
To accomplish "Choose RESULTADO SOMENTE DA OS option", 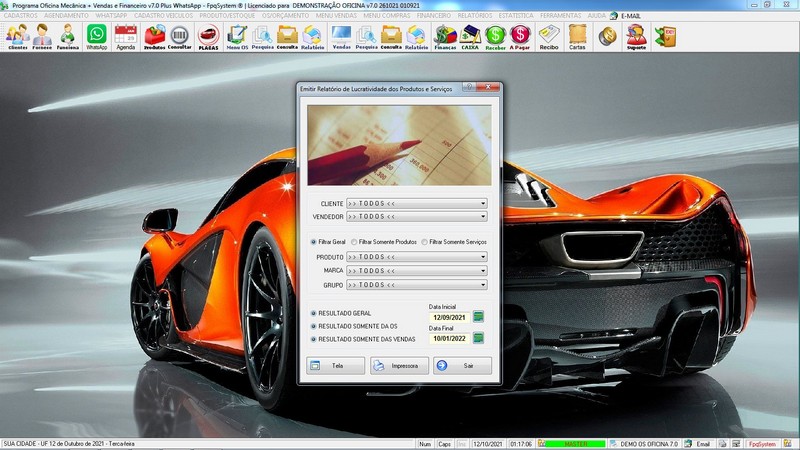I will pos(313,326).
